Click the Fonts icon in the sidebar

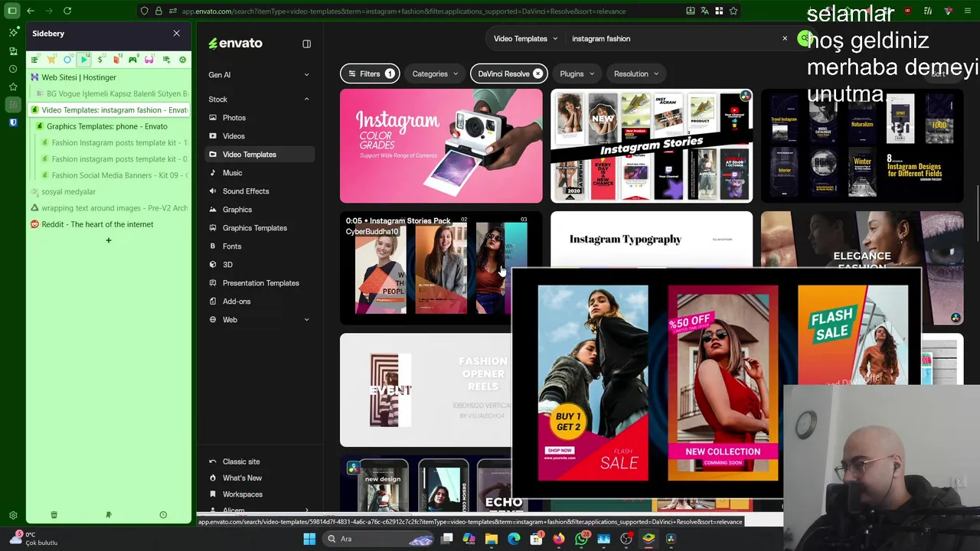pyautogui.click(x=213, y=246)
